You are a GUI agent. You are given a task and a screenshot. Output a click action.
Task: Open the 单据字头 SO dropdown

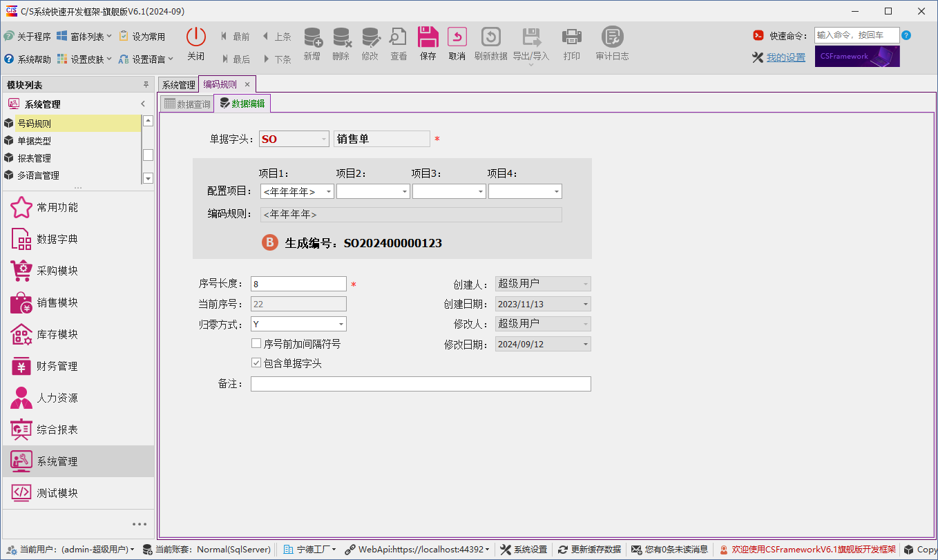324,139
